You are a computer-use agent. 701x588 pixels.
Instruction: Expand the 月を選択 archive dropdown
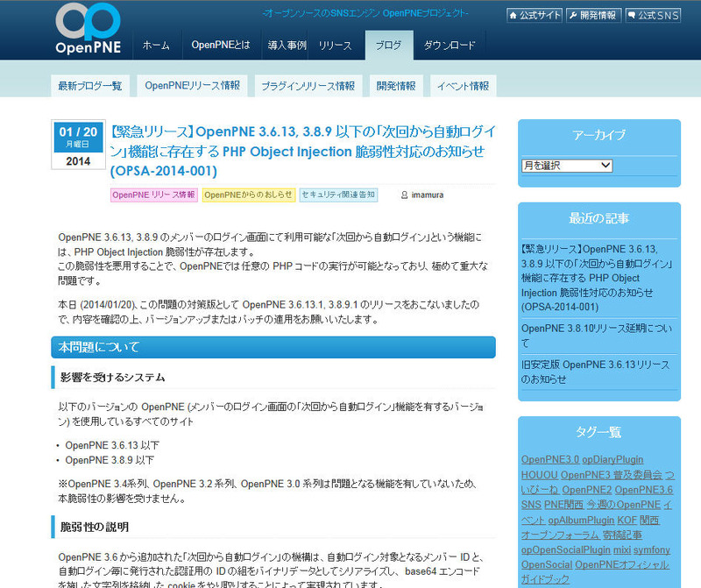pyautogui.click(x=567, y=165)
